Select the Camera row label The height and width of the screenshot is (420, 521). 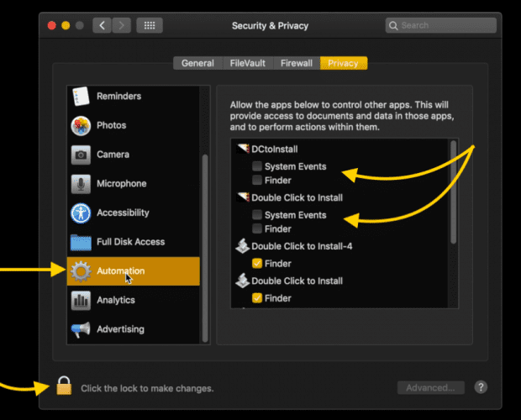113,155
